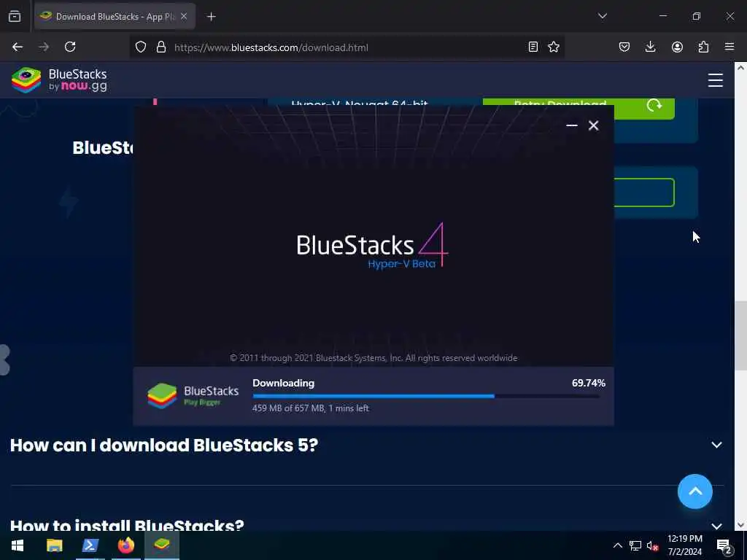747x560 pixels.
Task: Open a new browser tab
Action: (x=212, y=17)
